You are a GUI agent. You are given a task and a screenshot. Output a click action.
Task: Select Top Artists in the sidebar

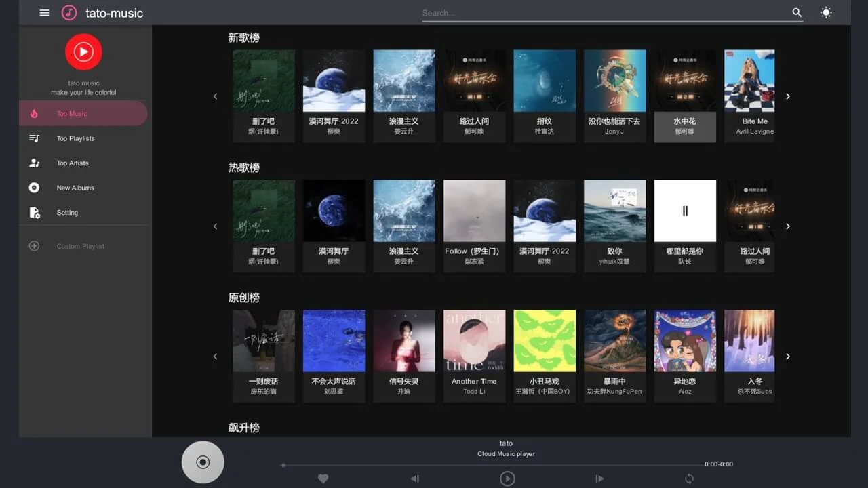pyautogui.click(x=73, y=163)
